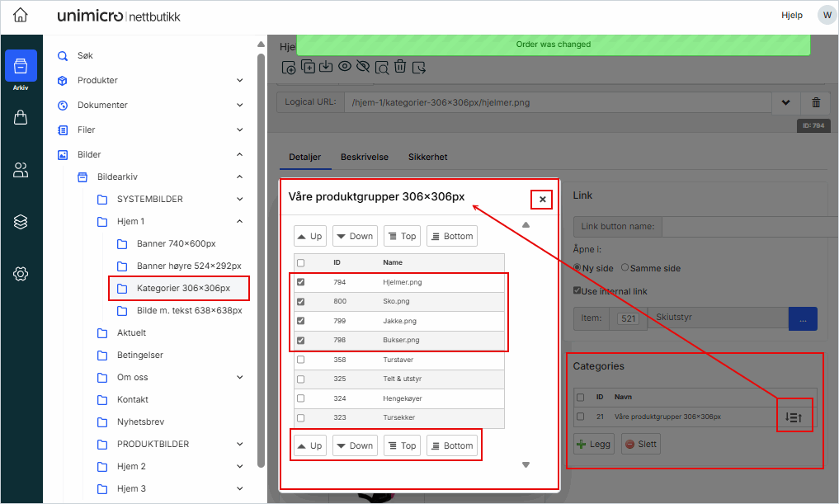Open the Logical URL dropdown arrow
839x504 pixels.
pyautogui.click(x=785, y=102)
